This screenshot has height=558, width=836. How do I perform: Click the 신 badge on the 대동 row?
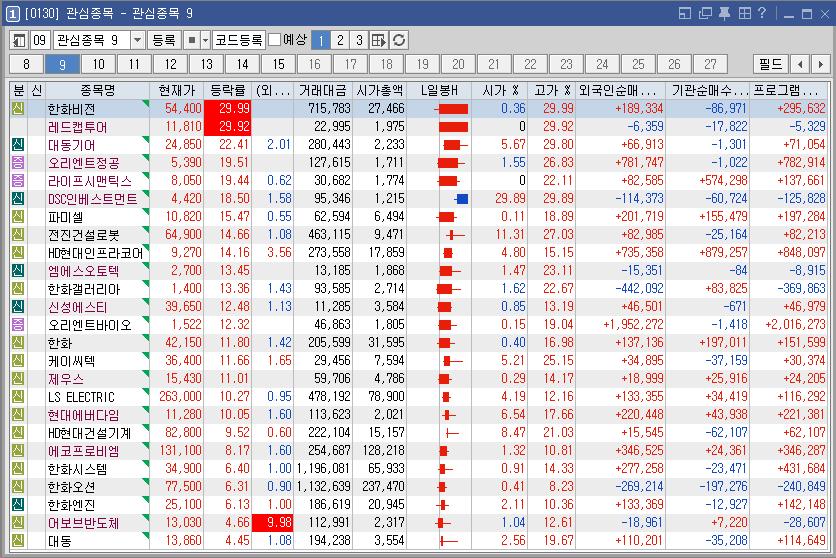[18, 540]
